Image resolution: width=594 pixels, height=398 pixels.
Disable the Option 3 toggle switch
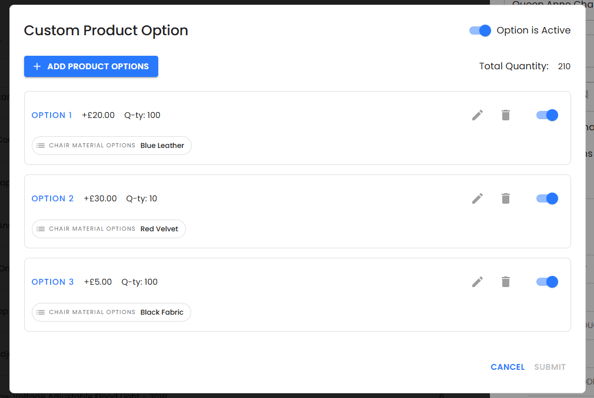(547, 282)
